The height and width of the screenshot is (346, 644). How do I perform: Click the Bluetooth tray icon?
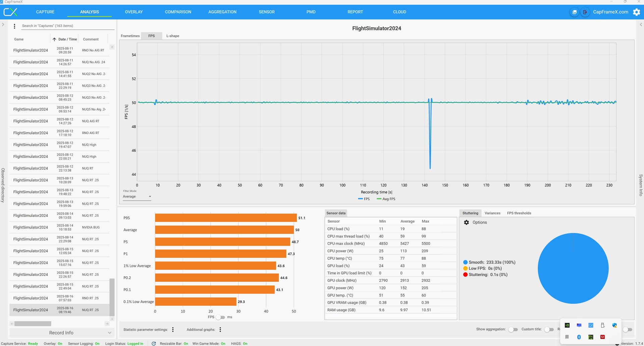point(579,337)
